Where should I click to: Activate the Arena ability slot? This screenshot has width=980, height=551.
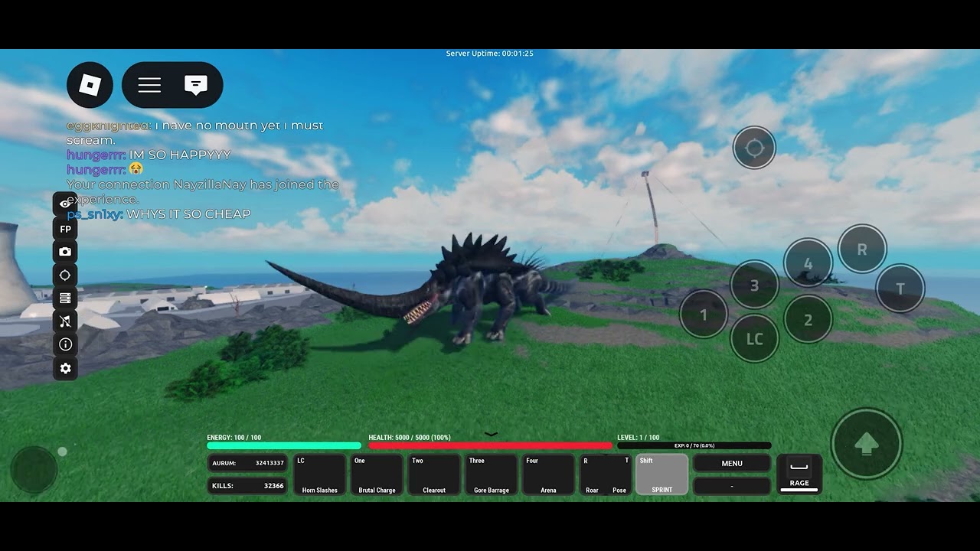coord(548,474)
